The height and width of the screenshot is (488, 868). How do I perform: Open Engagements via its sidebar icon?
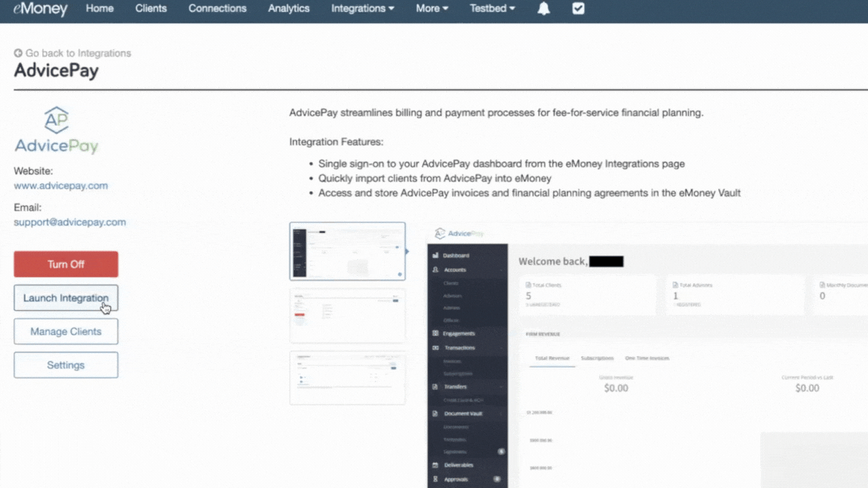pos(435,332)
